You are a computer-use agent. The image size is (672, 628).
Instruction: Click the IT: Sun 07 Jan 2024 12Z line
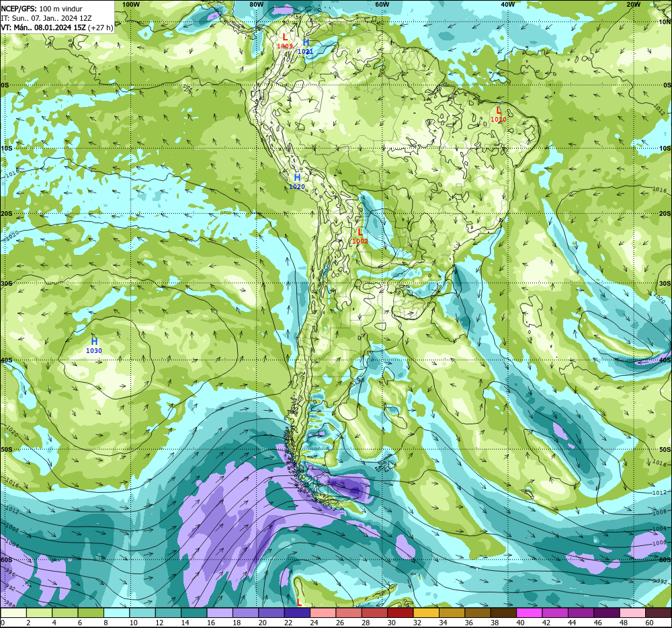[46, 18]
